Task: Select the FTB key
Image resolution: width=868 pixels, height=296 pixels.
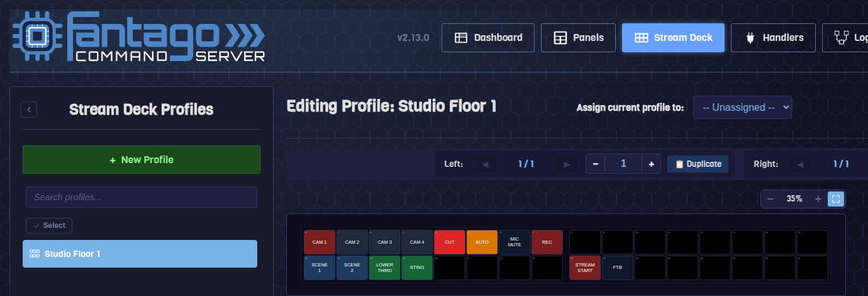Action: click(x=618, y=268)
